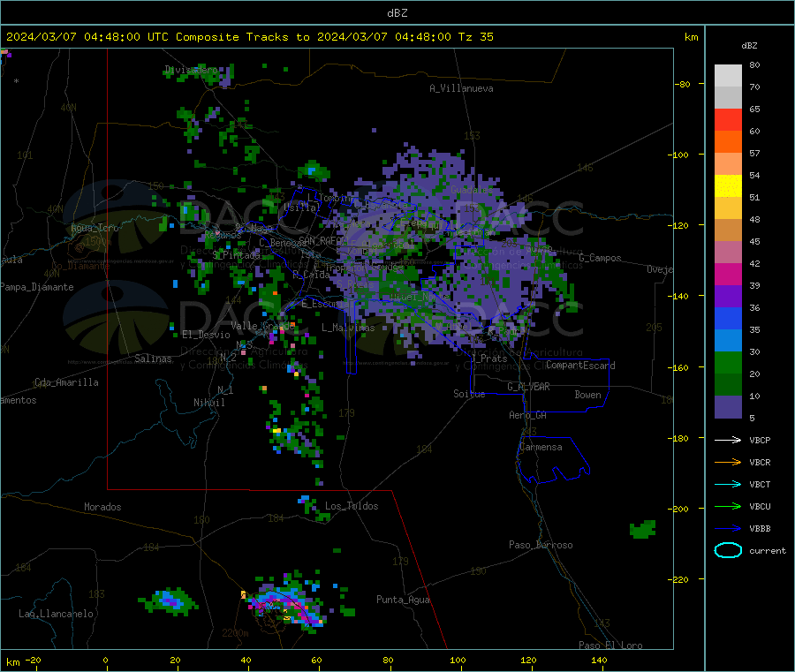Click the Valle_Grande map label
The width and height of the screenshot is (795, 672).
point(262,325)
